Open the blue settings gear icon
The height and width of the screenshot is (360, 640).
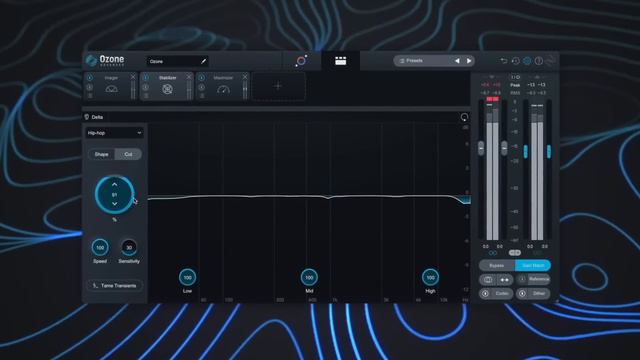tap(527, 61)
